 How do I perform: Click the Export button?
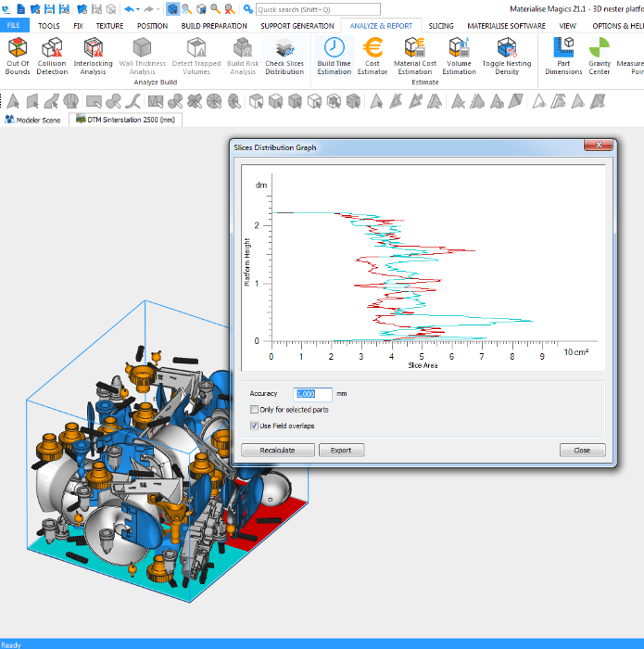point(341,450)
